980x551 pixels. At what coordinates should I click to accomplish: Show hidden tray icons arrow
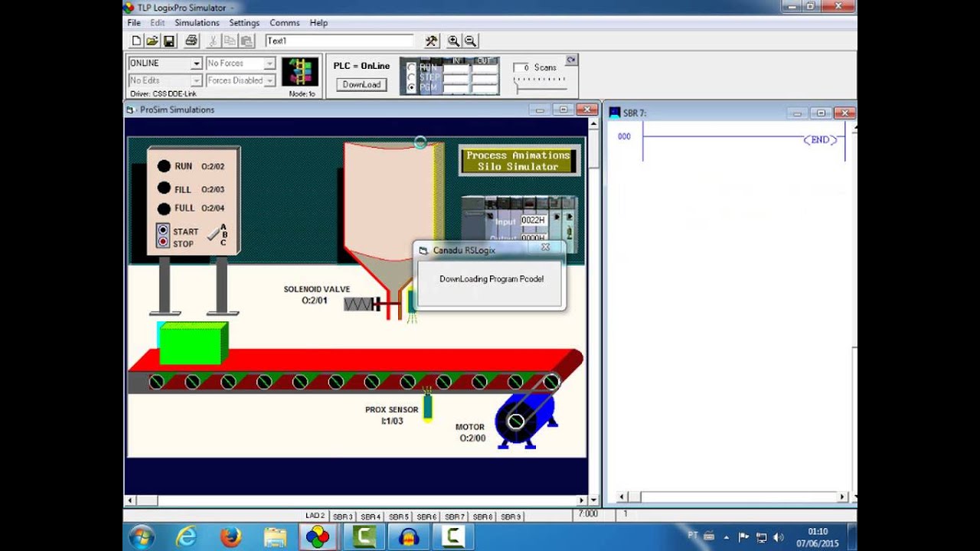pyautogui.click(x=727, y=537)
